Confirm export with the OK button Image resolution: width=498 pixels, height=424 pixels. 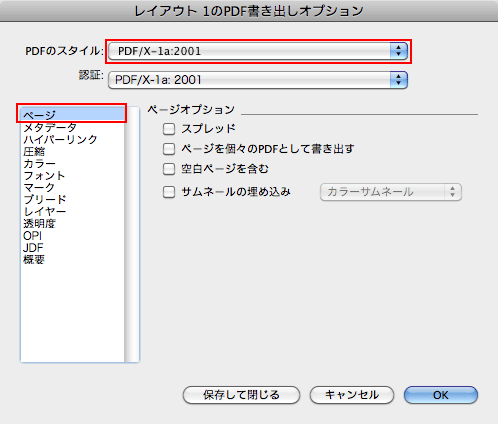(x=441, y=395)
